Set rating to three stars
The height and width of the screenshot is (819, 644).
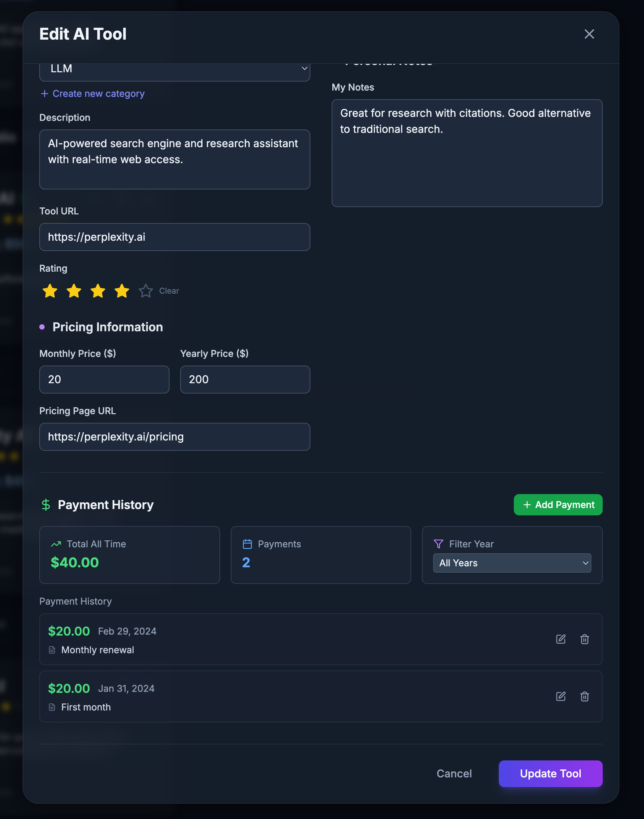98,291
